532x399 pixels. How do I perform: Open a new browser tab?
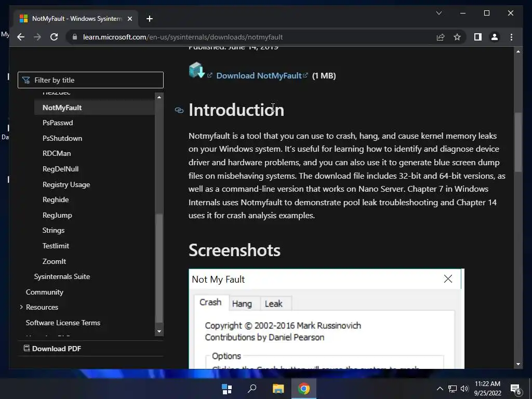(x=149, y=19)
